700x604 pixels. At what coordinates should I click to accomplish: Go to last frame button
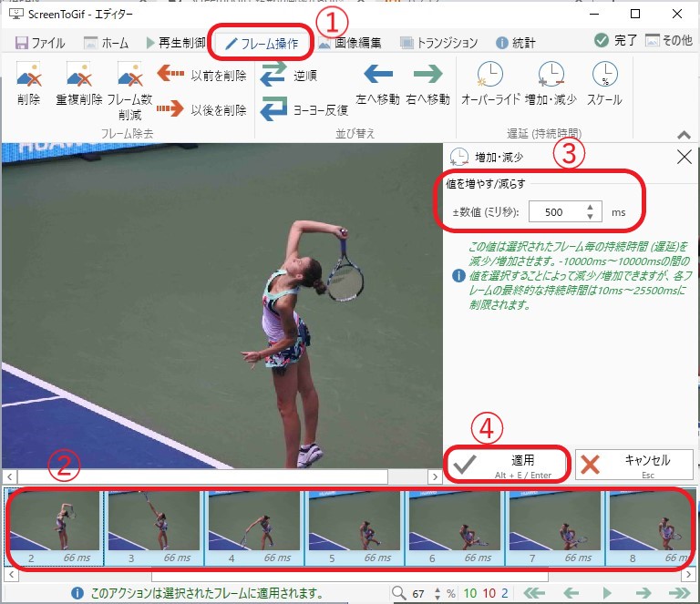679,593
